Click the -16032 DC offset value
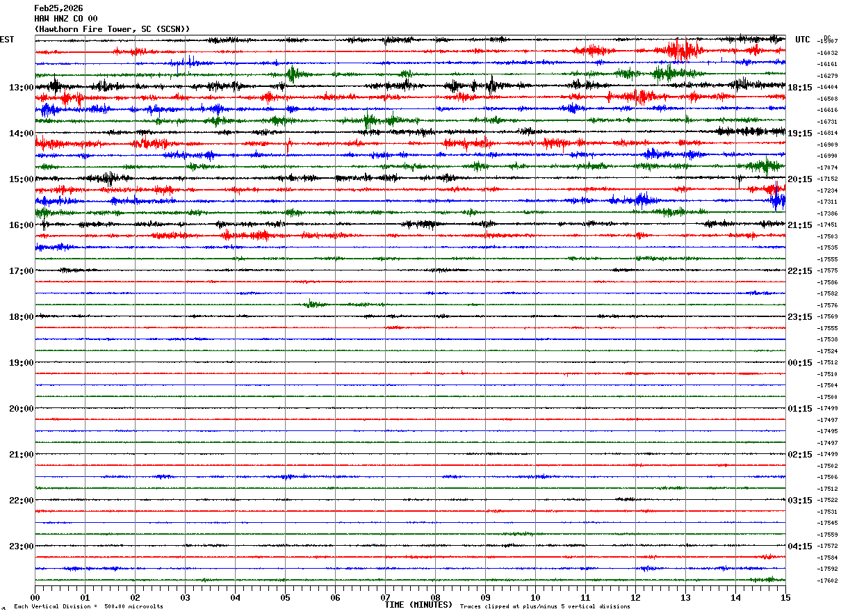 coord(828,53)
